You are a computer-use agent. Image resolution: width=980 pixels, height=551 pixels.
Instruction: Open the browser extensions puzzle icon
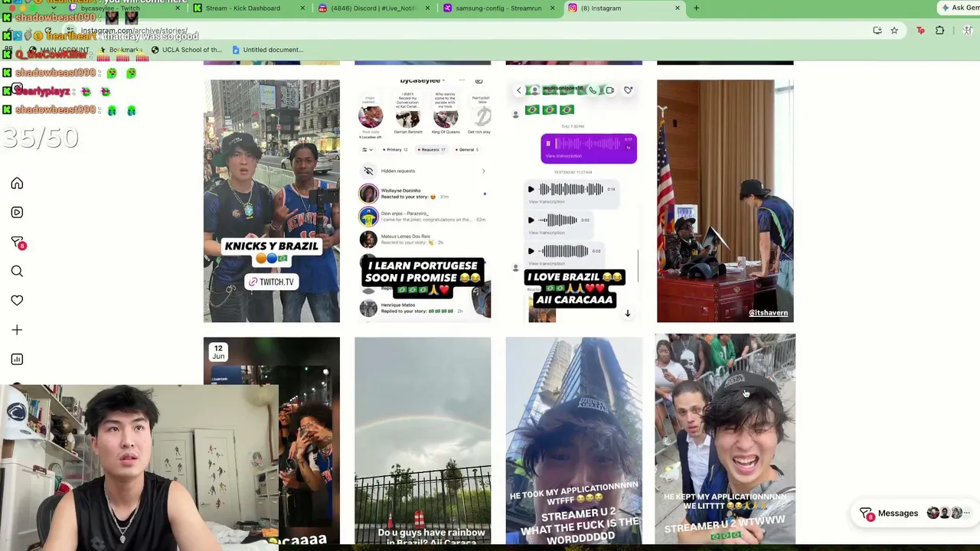tap(940, 31)
